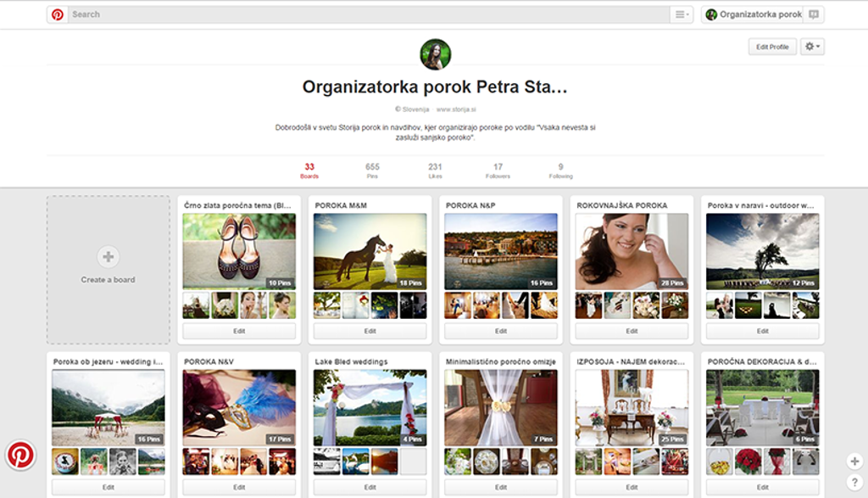Open the gear settings dropdown
Image resolution: width=868 pixels, height=498 pixels.
(x=812, y=47)
